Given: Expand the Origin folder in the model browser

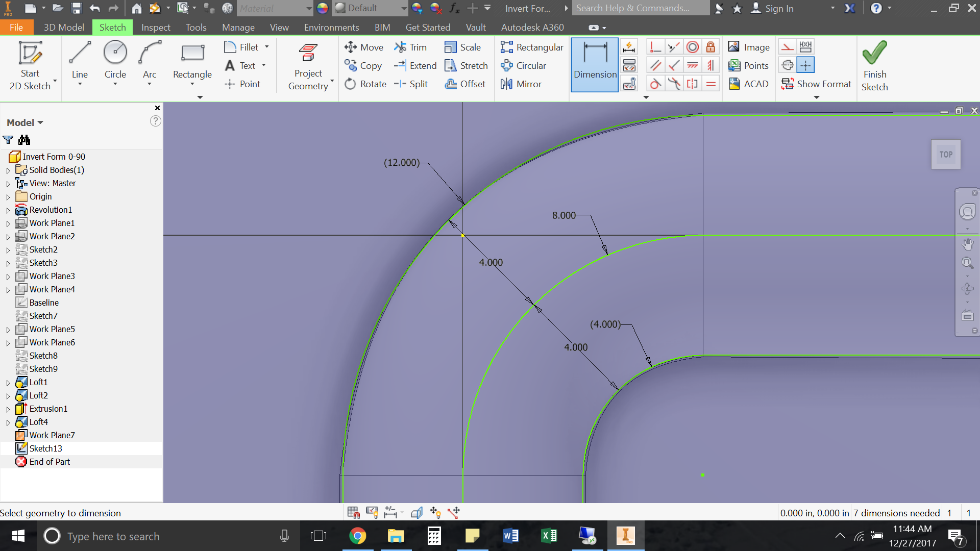Looking at the screenshot, I should tap(7, 196).
